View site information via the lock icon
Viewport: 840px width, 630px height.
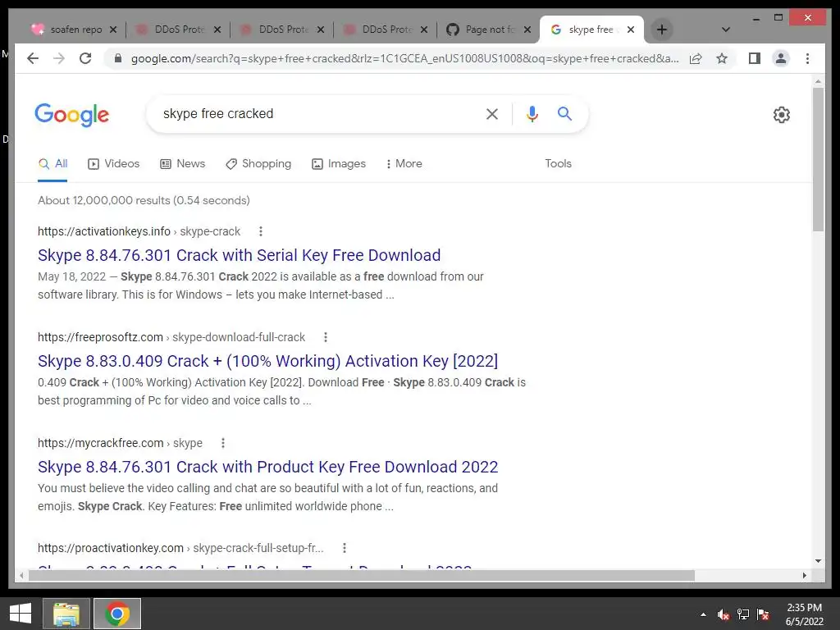(x=118, y=58)
